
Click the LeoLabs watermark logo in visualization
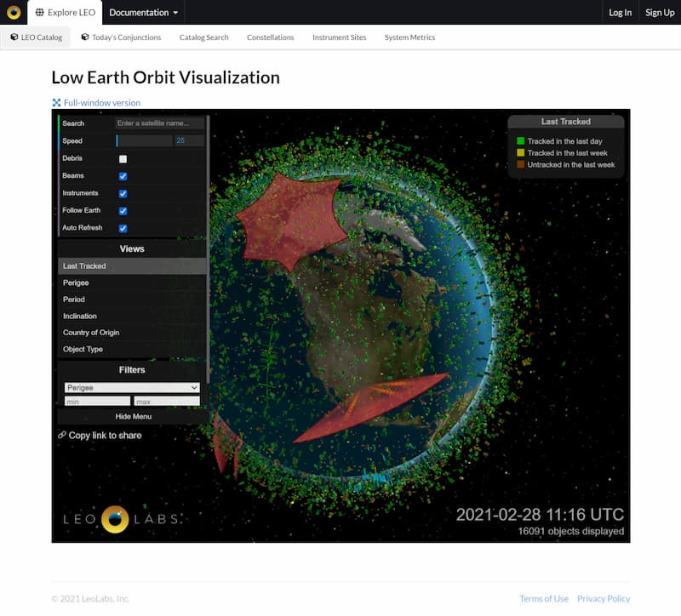pyautogui.click(x=121, y=519)
